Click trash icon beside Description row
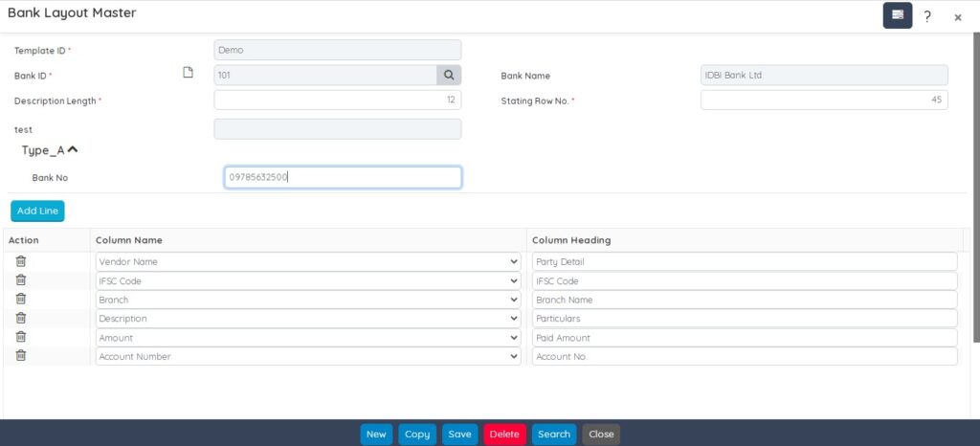This screenshot has height=446, width=980. [x=21, y=318]
